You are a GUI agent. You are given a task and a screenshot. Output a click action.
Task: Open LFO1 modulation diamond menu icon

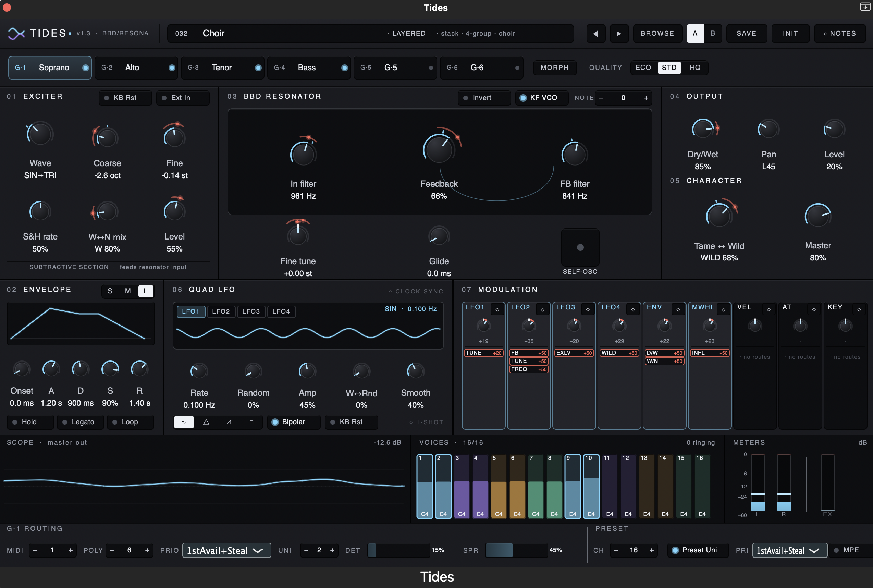(497, 309)
